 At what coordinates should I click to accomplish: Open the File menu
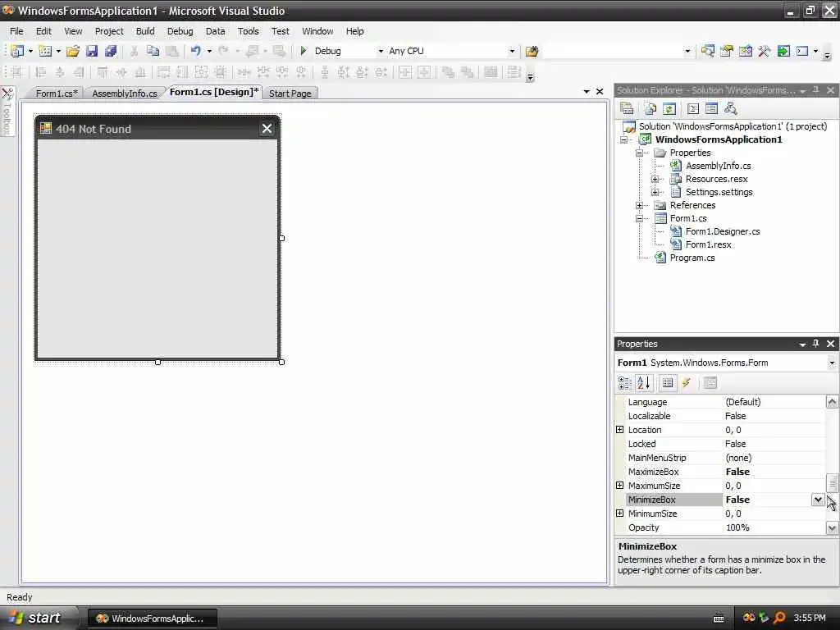click(x=16, y=31)
